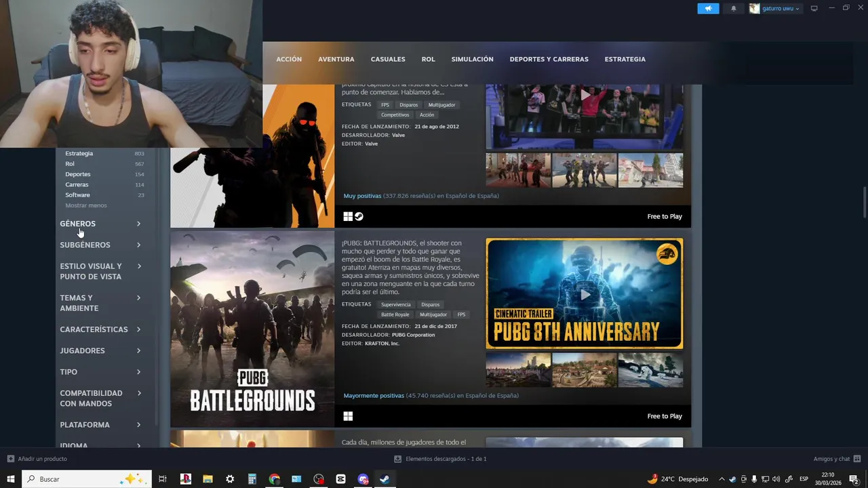Open the ACCIÓN category tab
This screenshot has width=868, height=488.
[289, 59]
